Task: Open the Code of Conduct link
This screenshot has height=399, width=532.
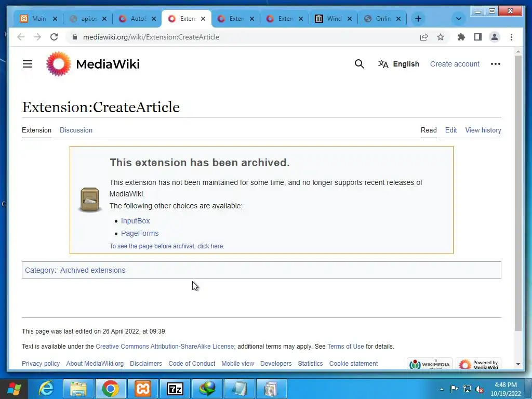Action: coord(192,363)
